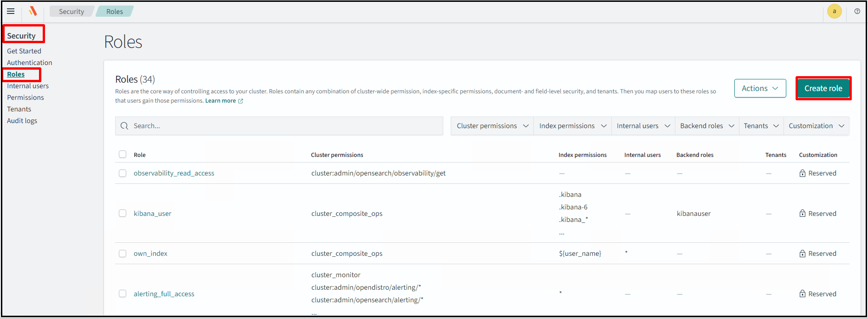Select the own_index role checkbox
This screenshot has height=319, width=868.
point(123,254)
